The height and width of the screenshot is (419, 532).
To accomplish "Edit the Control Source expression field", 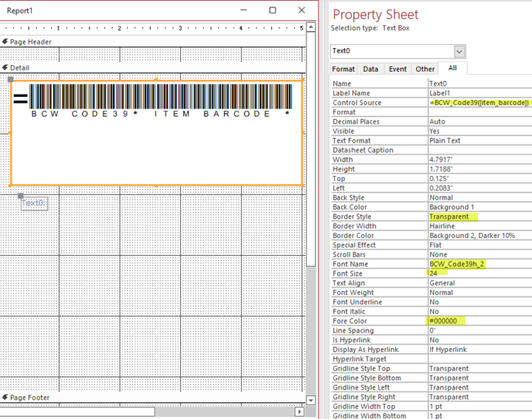I will [x=480, y=103].
